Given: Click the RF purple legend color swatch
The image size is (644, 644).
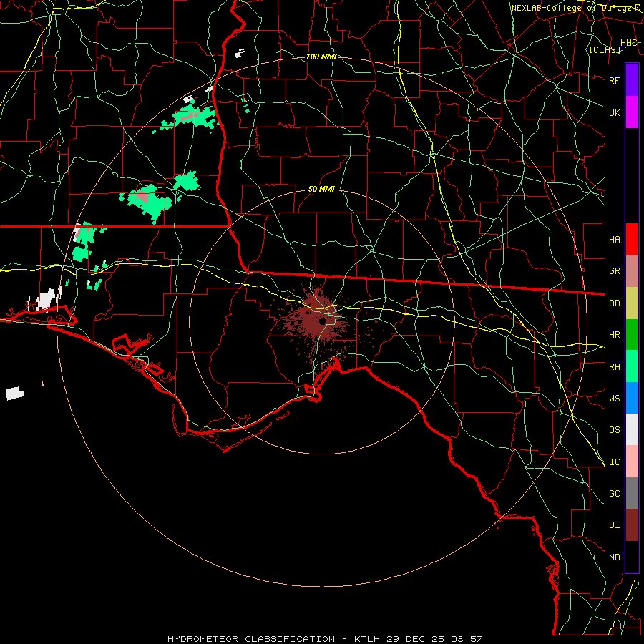Looking at the screenshot, I should [632, 80].
